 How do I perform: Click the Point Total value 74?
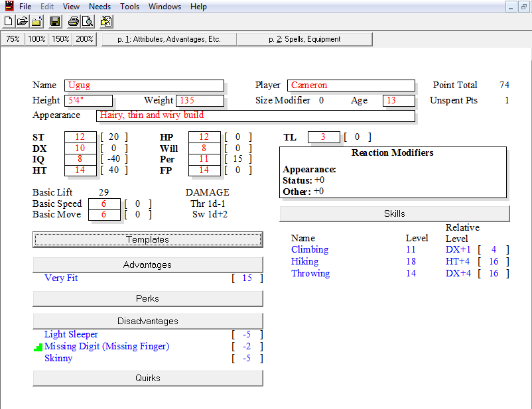pyautogui.click(x=504, y=85)
